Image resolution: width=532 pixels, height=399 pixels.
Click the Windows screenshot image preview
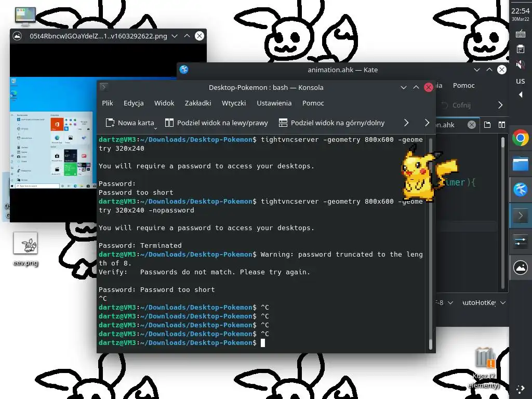[53, 132]
